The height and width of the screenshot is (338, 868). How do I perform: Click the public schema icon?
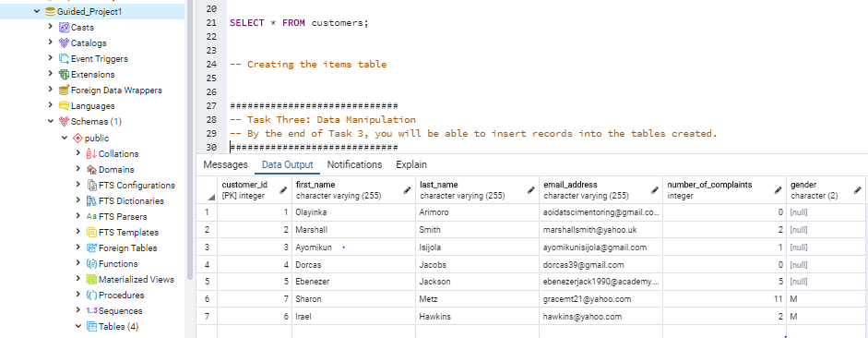pyautogui.click(x=78, y=138)
